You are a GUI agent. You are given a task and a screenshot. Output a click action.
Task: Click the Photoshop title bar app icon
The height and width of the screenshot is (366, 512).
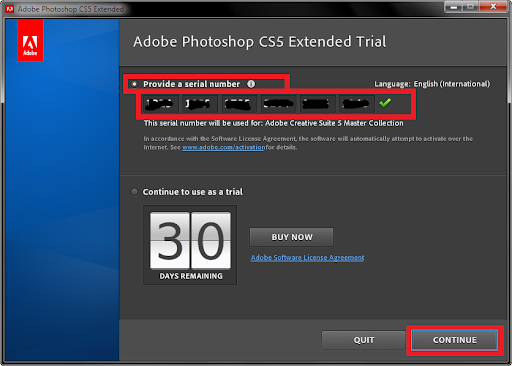10,9
